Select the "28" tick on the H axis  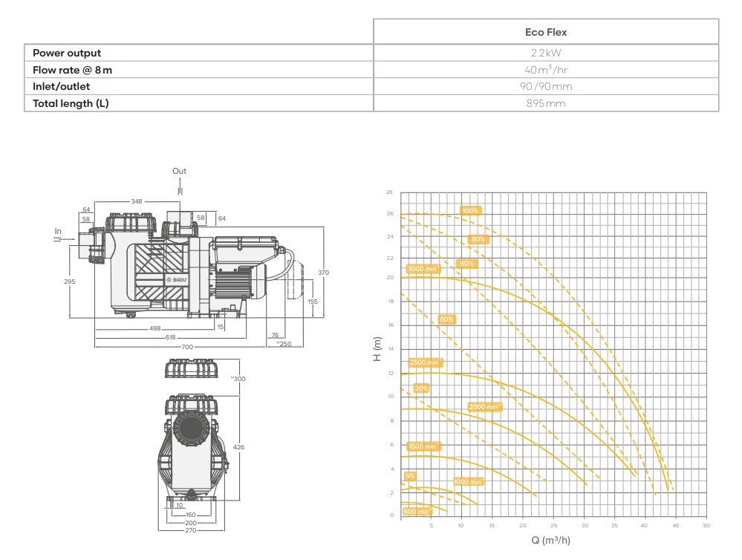tap(389, 192)
